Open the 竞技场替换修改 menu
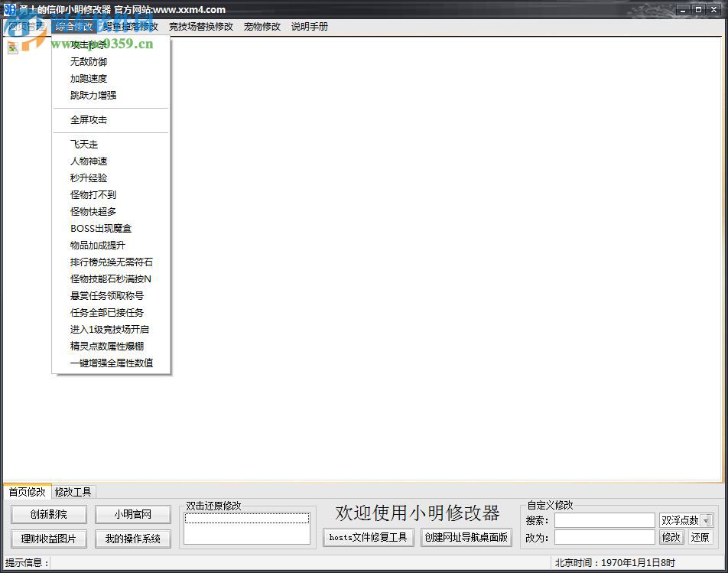 [x=201, y=27]
